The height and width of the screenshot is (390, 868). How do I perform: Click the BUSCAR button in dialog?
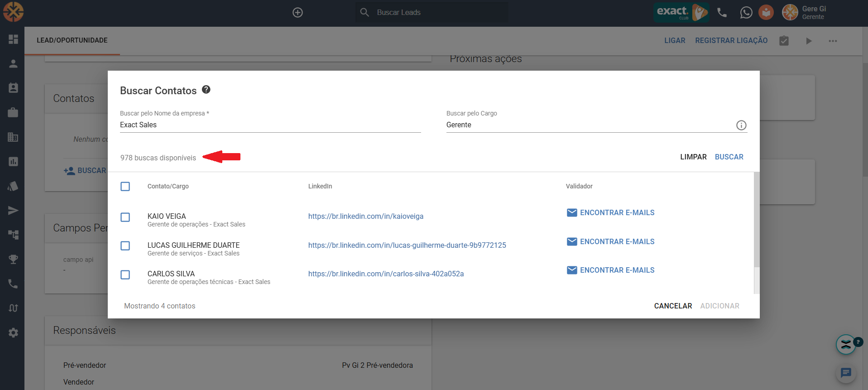point(729,157)
